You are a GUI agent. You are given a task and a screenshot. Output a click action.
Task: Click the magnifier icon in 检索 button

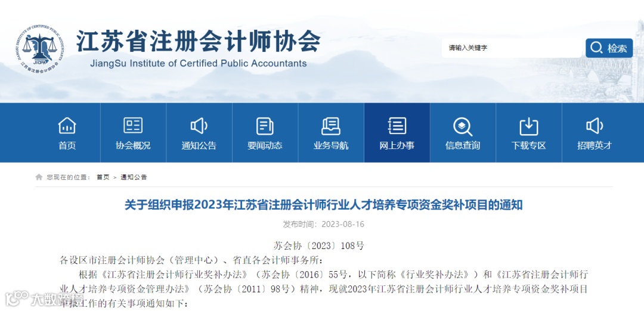click(596, 48)
